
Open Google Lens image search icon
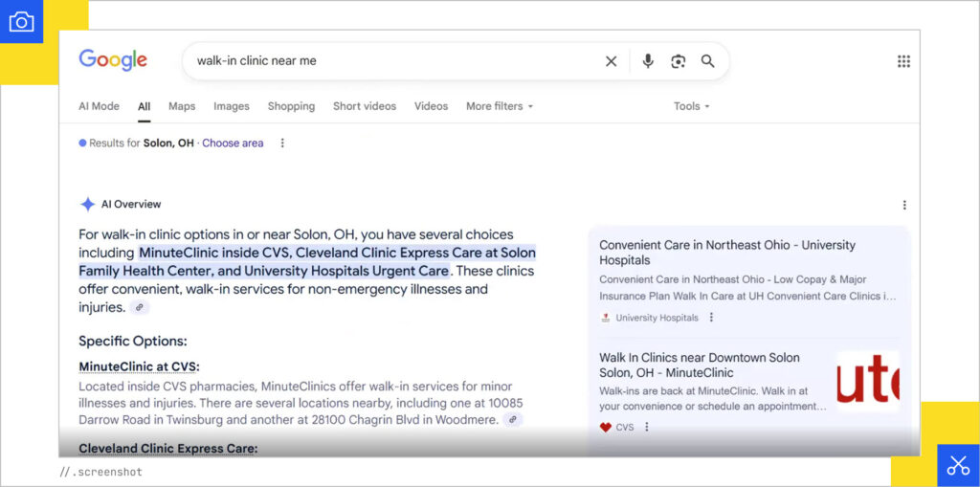(678, 61)
